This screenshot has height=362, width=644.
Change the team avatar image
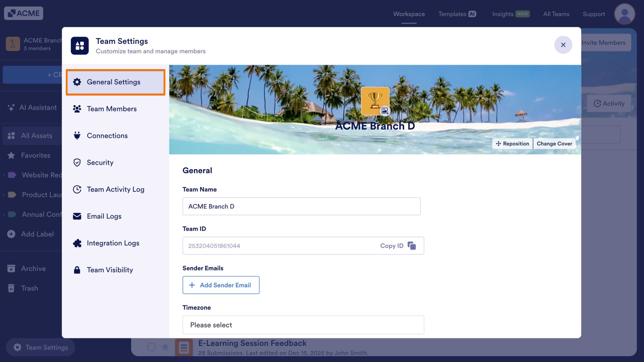point(385,111)
